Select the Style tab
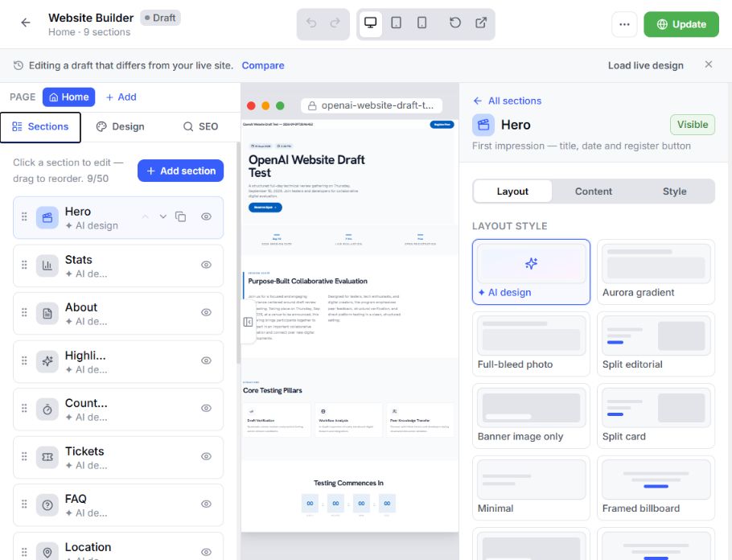Image resolution: width=732 pixels, height=560 pixels. [x=674, y=191]
